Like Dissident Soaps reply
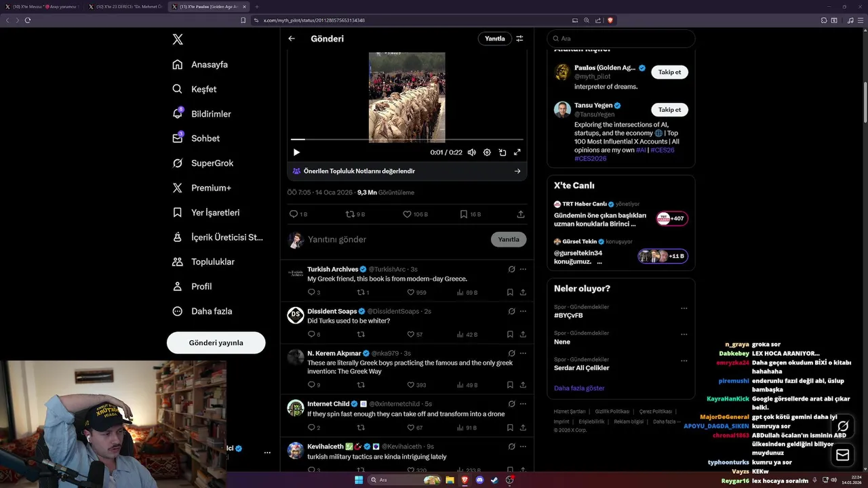Image resolution: width=868 pixels, height=488 pixels. tap(410, 335)
